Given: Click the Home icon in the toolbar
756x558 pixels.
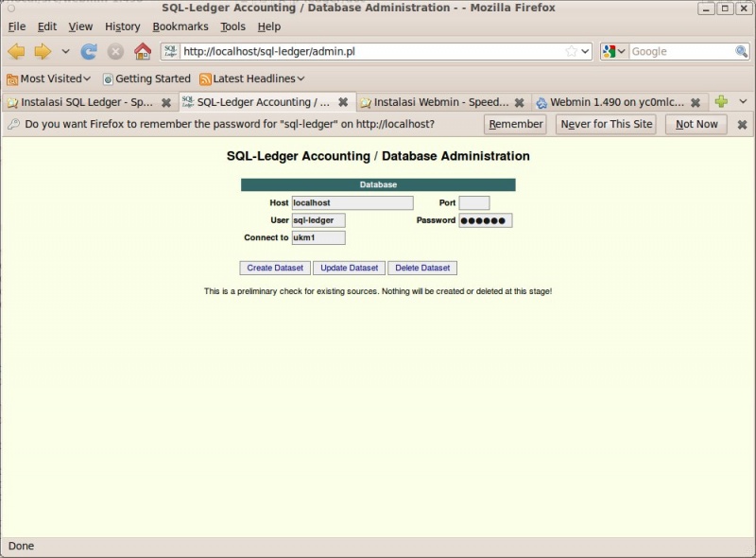Looking at the screenshot, I should 142,52.
